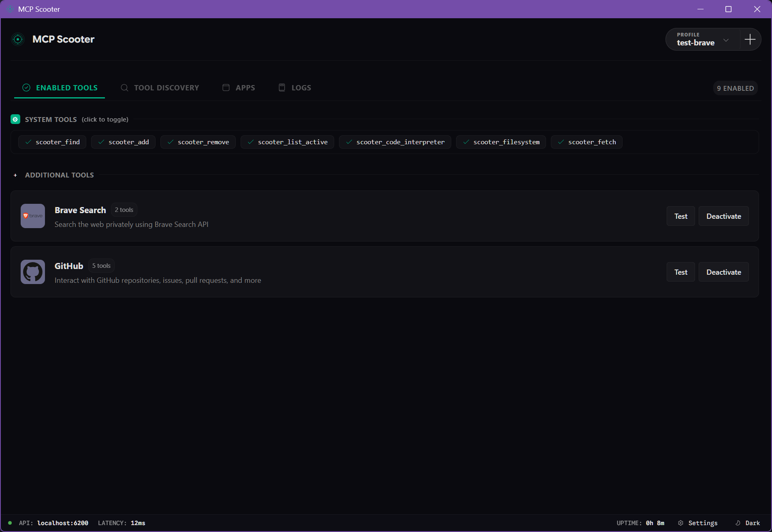Click the Tool Discovery magnifier icon
The width and height of the screenshot is (772, 532).
pyautogui.click(x=124, y=88)
